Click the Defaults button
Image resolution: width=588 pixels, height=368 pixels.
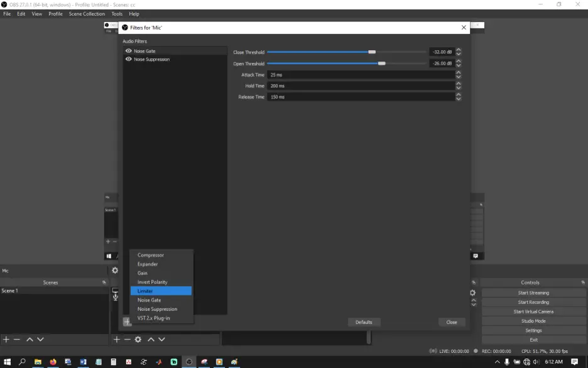pyautogui.click(x=364, y=322)
